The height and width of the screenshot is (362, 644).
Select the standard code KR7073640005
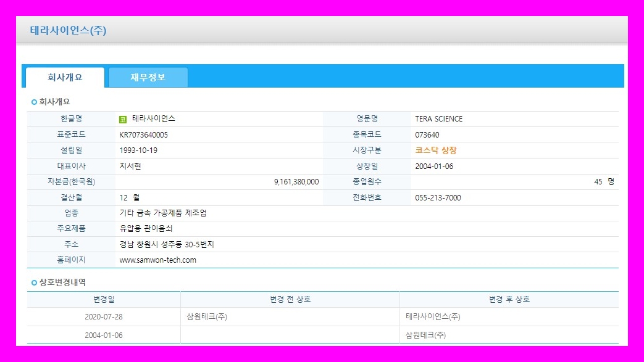point(144,134)
